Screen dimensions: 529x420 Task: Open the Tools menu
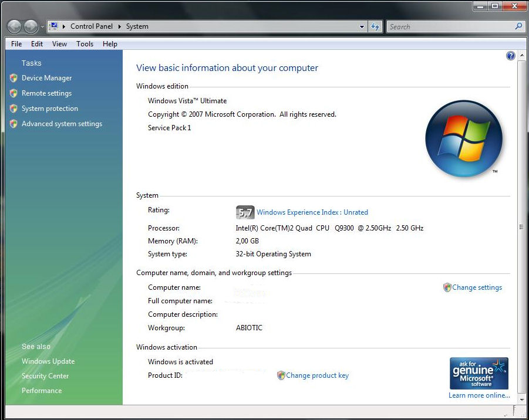[x=85, y=44]
